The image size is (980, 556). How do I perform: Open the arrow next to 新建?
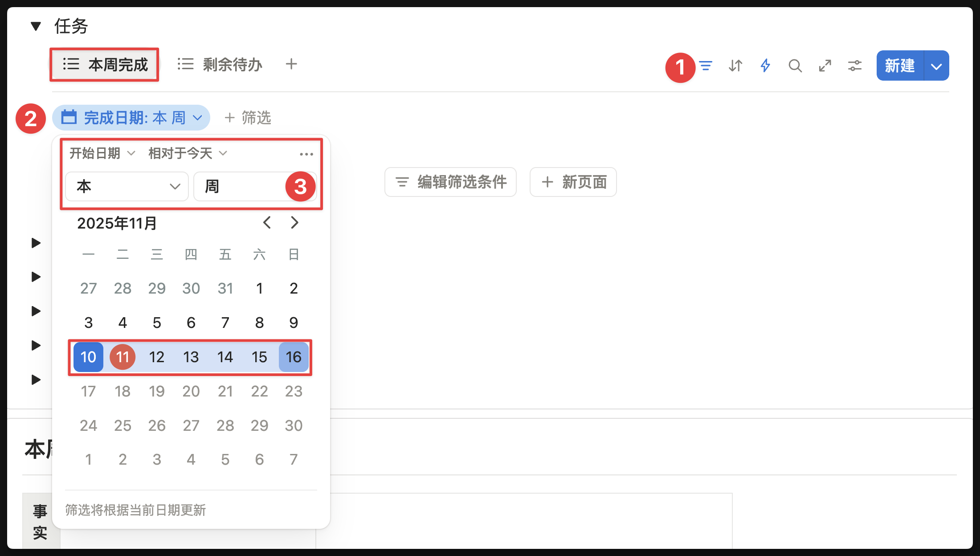click(x=936, y=66)
